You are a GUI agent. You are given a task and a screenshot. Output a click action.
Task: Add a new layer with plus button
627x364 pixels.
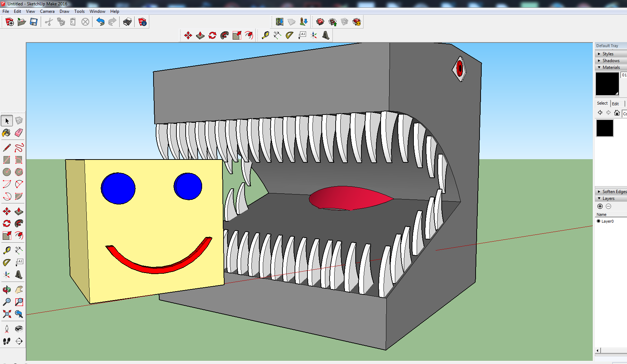pyautogui.click(x=600, y=206)
